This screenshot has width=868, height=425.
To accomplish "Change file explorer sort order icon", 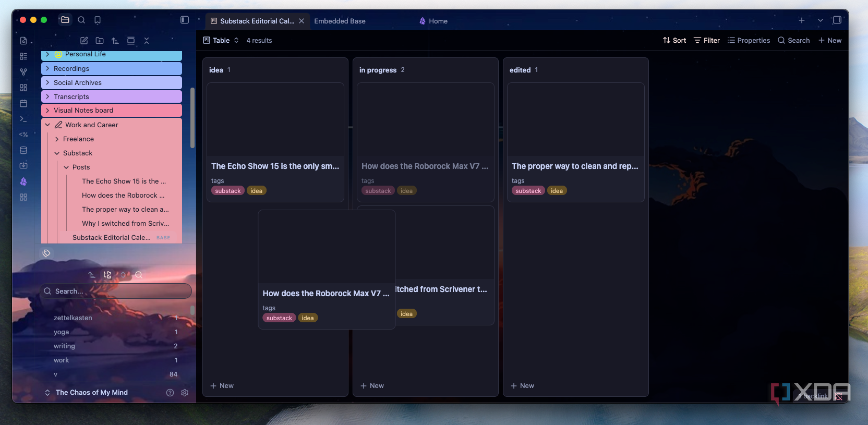I will 115,41.
